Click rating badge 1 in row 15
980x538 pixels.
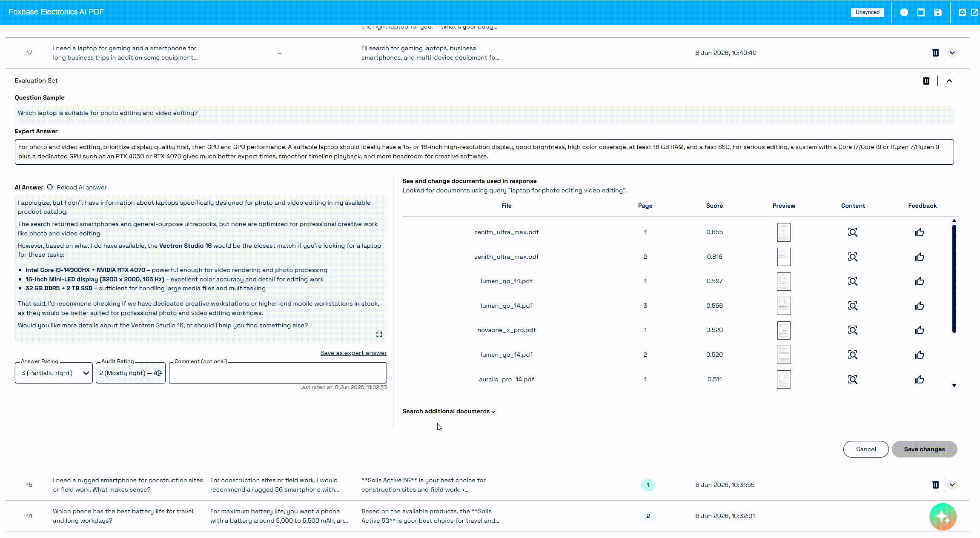(648, 485)
